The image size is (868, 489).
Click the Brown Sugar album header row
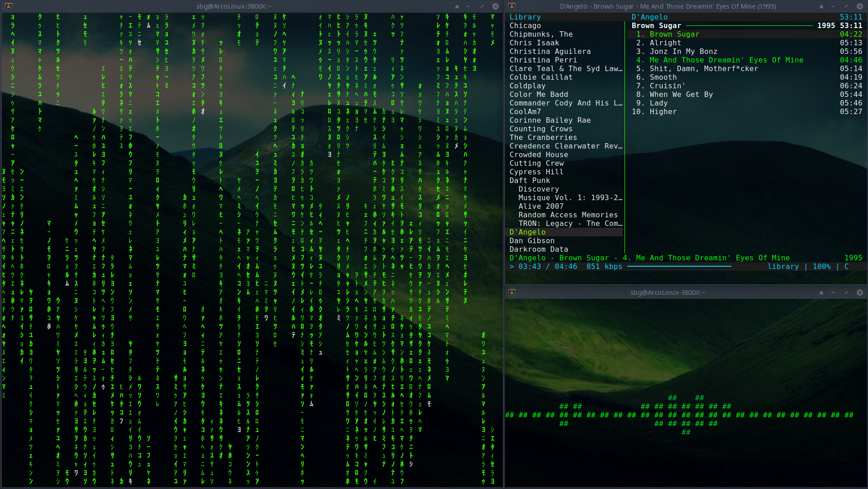click(x=747, y=26)
